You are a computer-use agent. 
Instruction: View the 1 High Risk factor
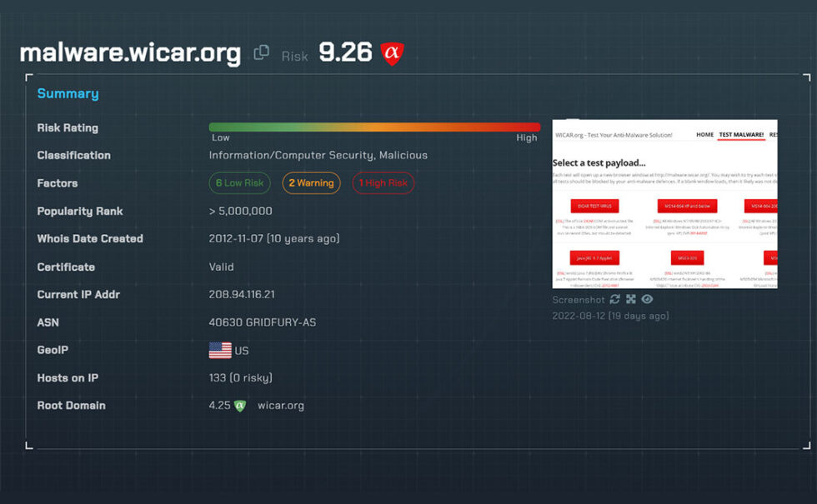(383, 183)
